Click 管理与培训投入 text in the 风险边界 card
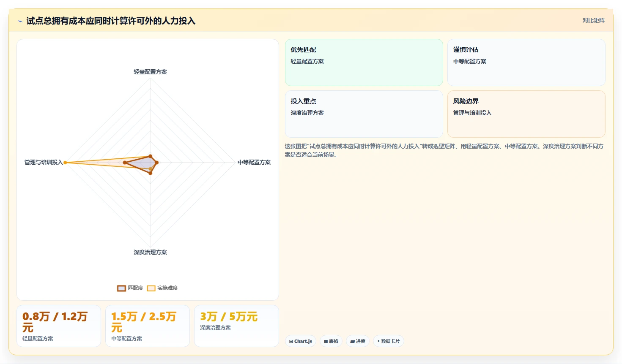 pyautogui.click(x=472, y=113)
